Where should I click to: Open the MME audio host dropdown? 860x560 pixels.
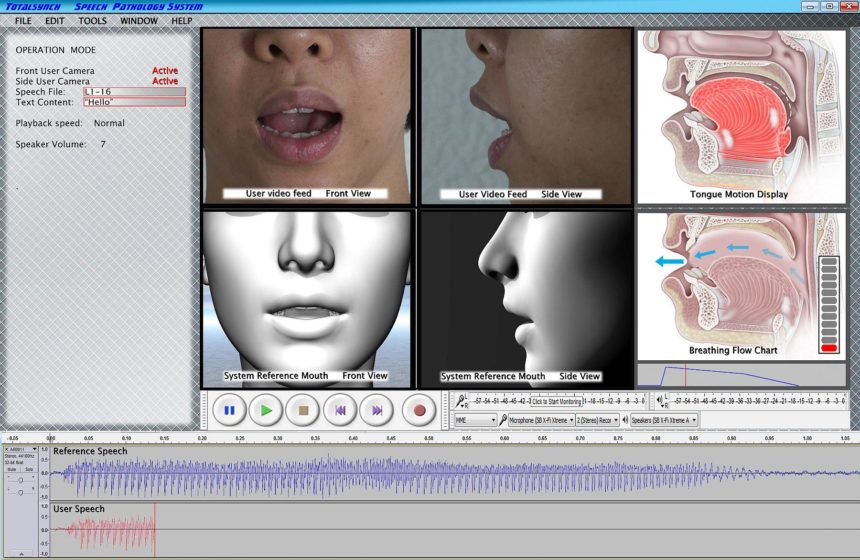pos(475,420)
